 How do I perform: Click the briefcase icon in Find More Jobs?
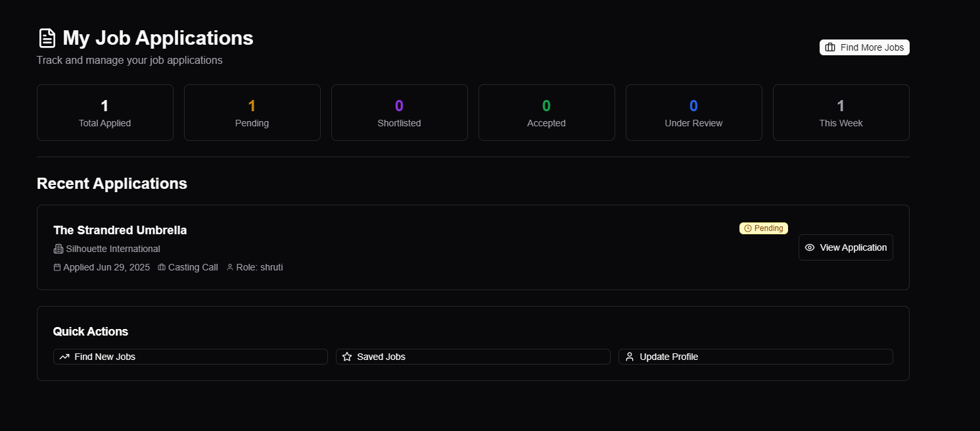(830, 47)
